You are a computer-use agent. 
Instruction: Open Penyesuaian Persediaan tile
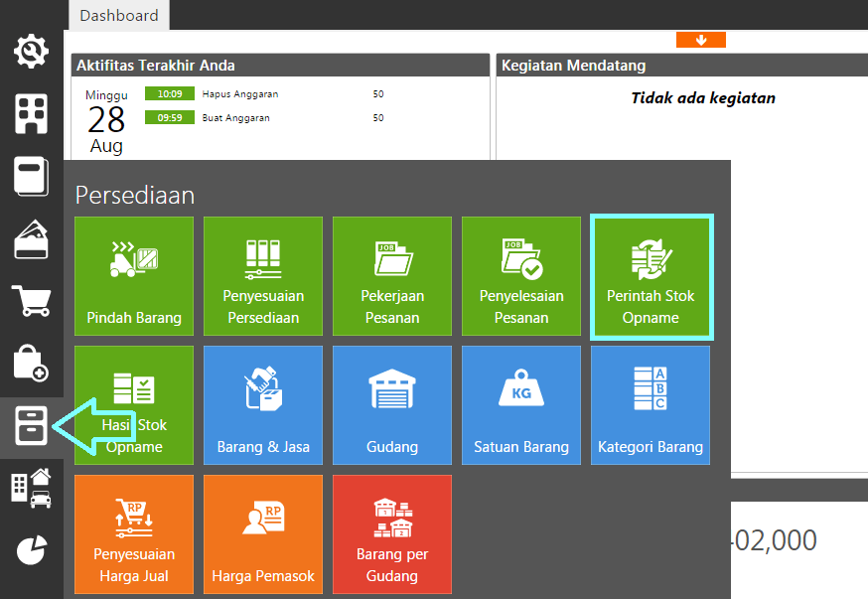(x=263, y=276)
